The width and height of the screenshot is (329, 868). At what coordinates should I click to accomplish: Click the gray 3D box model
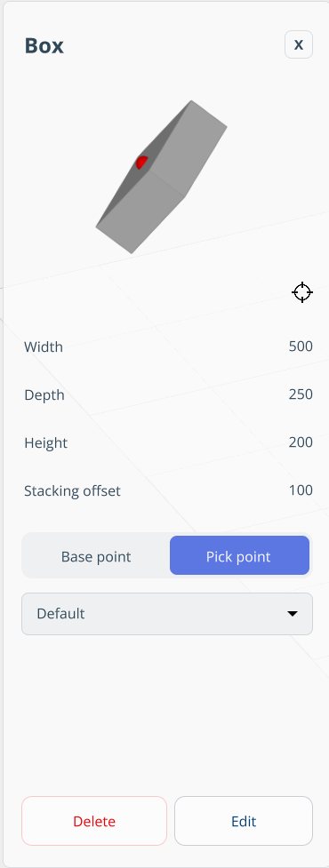[x=161, y=177]
